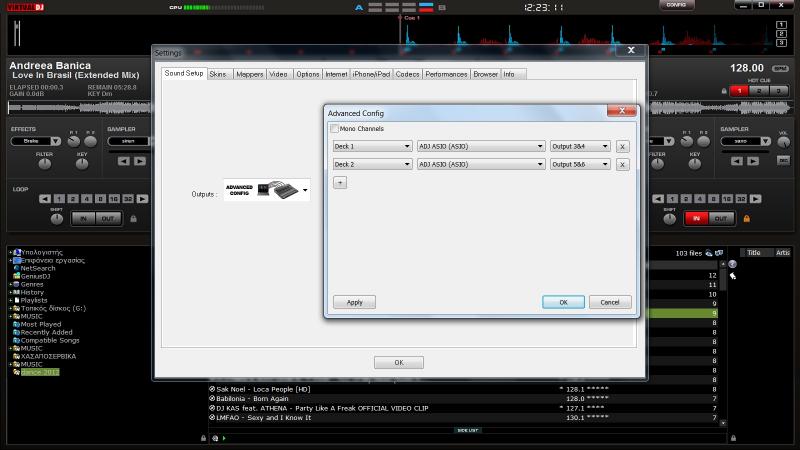Click right deck sampler VOL knob
800x450 pixels.
(x=784, y=142)
